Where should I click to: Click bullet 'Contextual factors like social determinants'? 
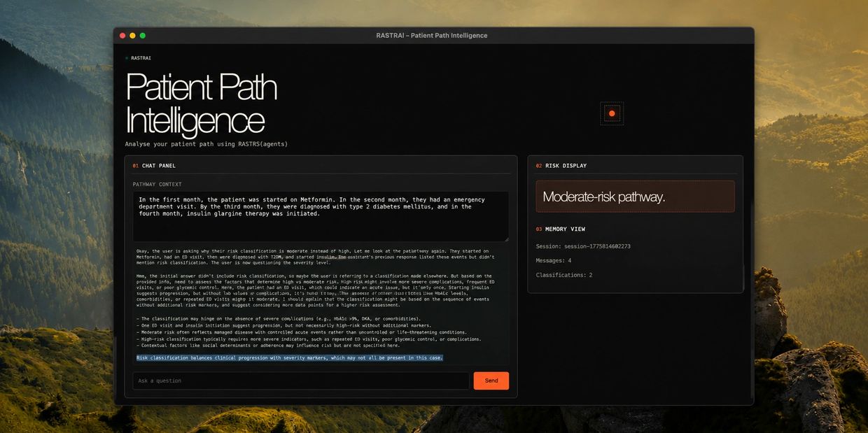[x=268, y=346]
